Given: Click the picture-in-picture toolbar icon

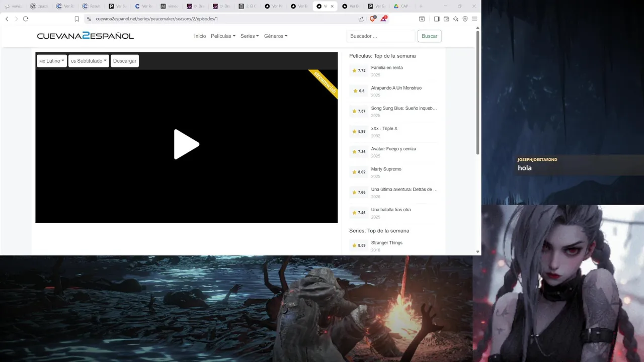Looking at the screenshot, I should click(x=422, y=19).
